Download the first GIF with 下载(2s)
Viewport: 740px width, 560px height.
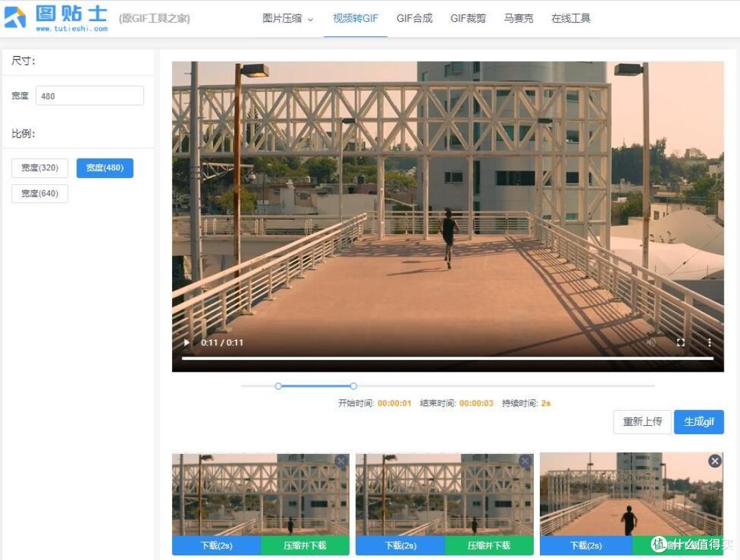point(217,546)
